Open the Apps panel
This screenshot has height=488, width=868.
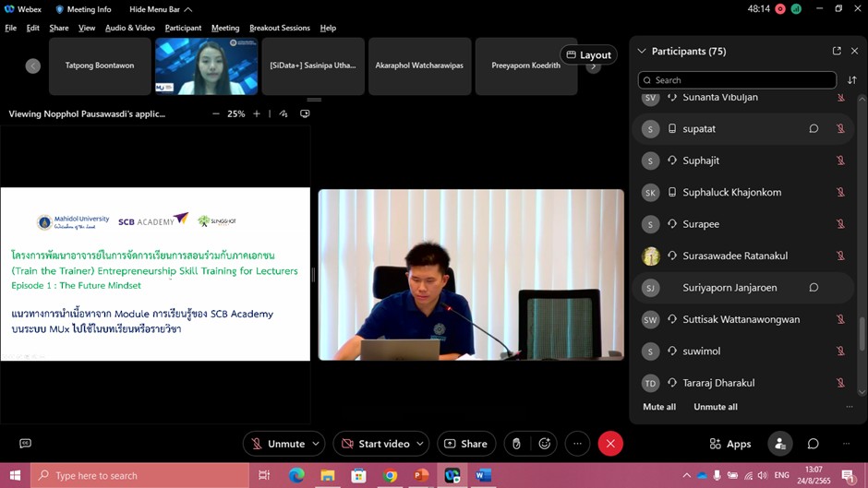[729, 444]
